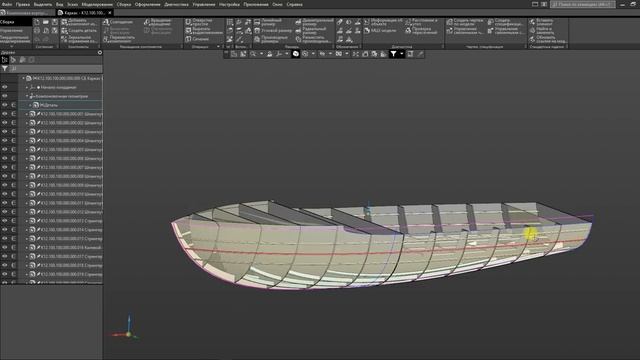Viewport: 640px width, 360px height.
Task: Select the Сборка toolset in left ribbon list
Action: (x=16, y=22)
